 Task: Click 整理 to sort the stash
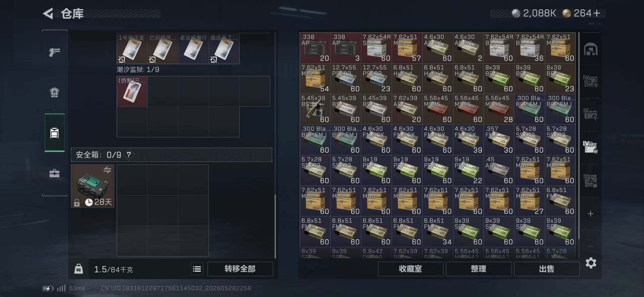[478, 269]
